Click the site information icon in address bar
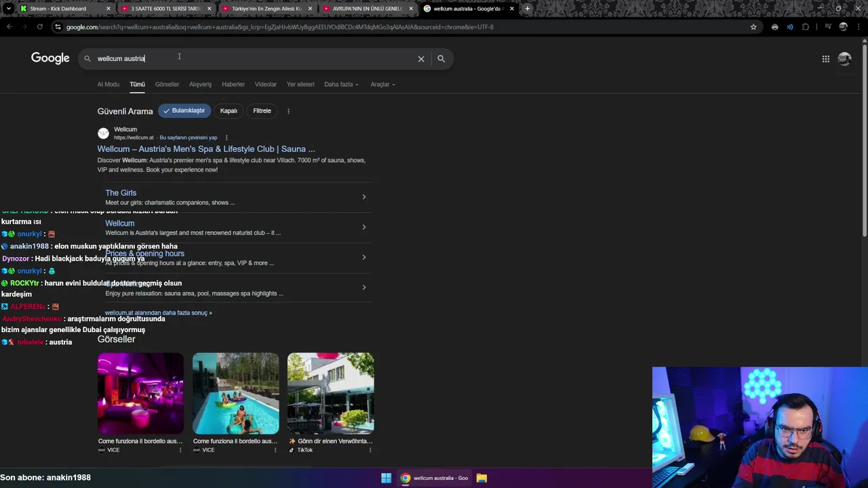 58,27
